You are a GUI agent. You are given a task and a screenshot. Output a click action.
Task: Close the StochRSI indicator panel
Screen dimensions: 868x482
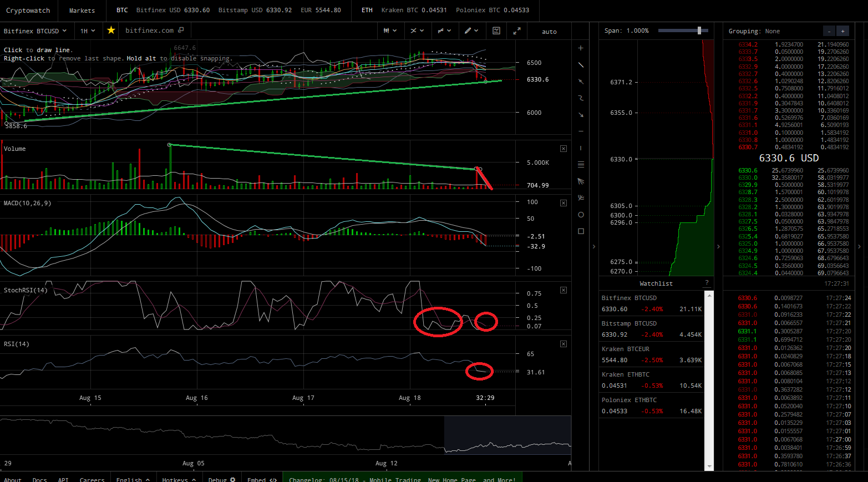[x=564, y=290]
